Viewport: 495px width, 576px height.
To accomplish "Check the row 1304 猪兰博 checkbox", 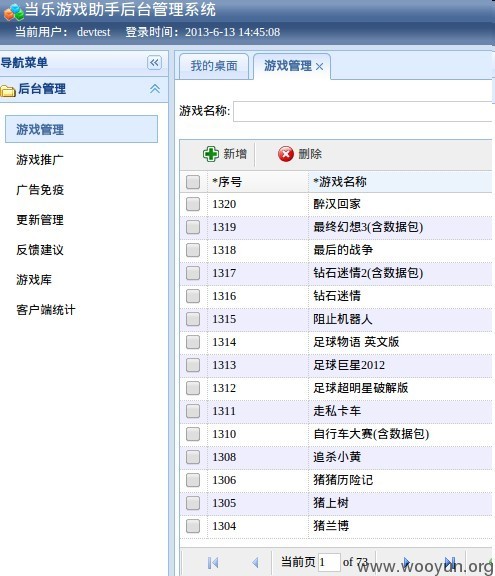I will click(x=193, y=526).
